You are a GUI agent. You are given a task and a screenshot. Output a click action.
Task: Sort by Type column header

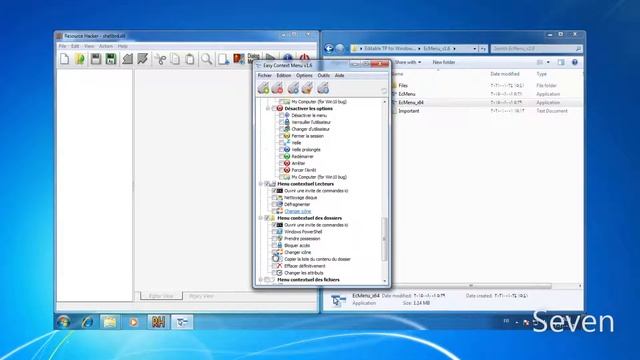(541, 74)
